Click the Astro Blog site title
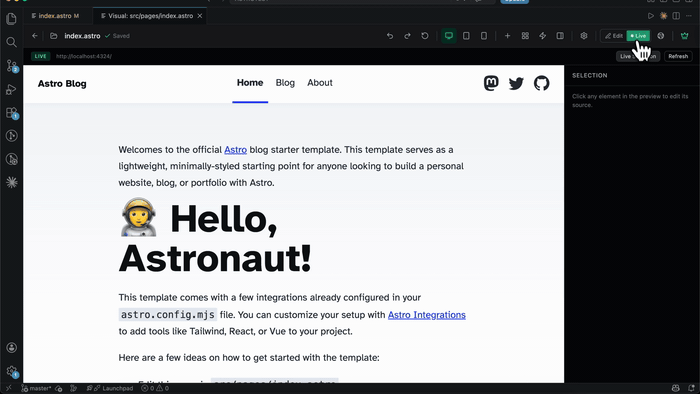The width and height of the screenshot is (700, 394). pyautogui.click(x=62, y=83)
